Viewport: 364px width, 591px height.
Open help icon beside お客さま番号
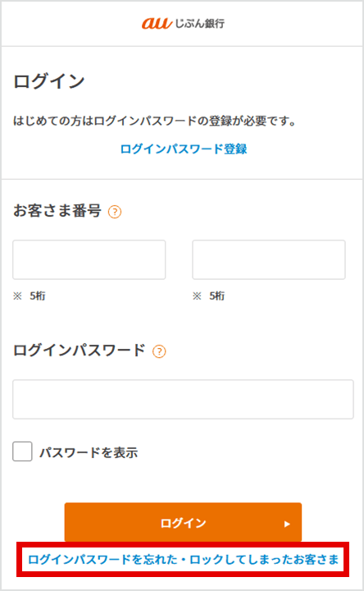[x=115, y=212]
